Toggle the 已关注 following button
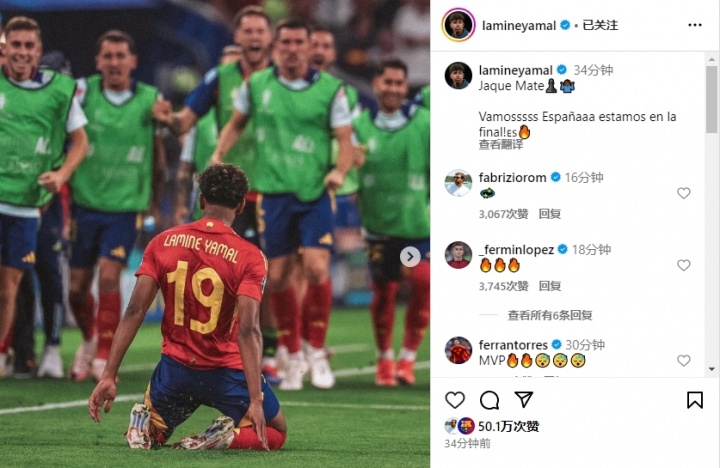The image size is (720, 468). pyautogui.click(x=600, y=25)
